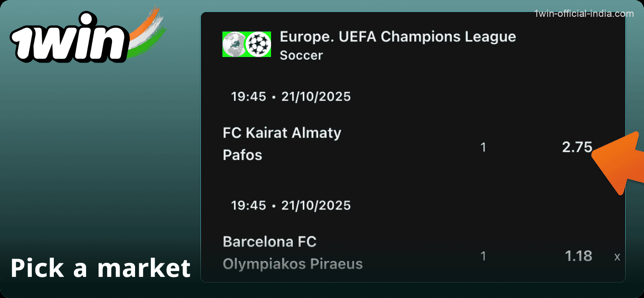Select the 2.75 odds for Kairat Almaty

click(577, 147)
